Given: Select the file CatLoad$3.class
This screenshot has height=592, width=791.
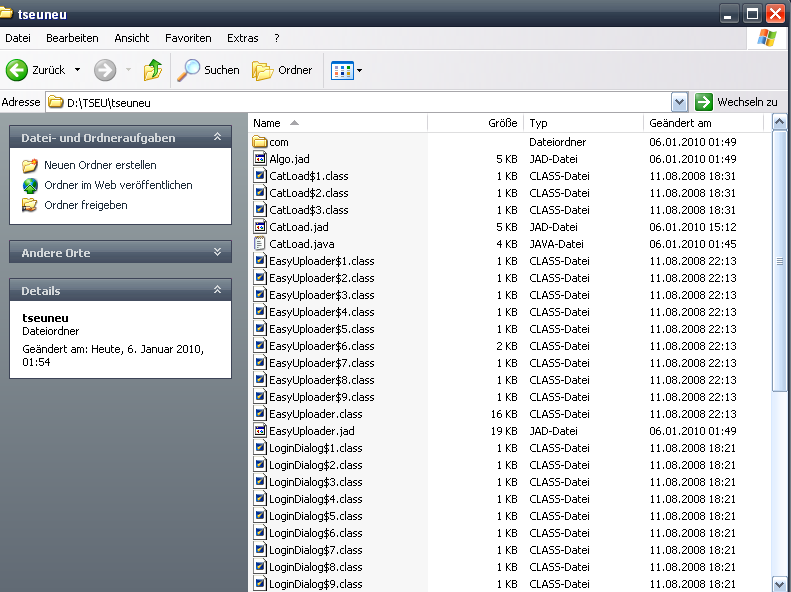Looking at the screenshot, I should point(309,210).
